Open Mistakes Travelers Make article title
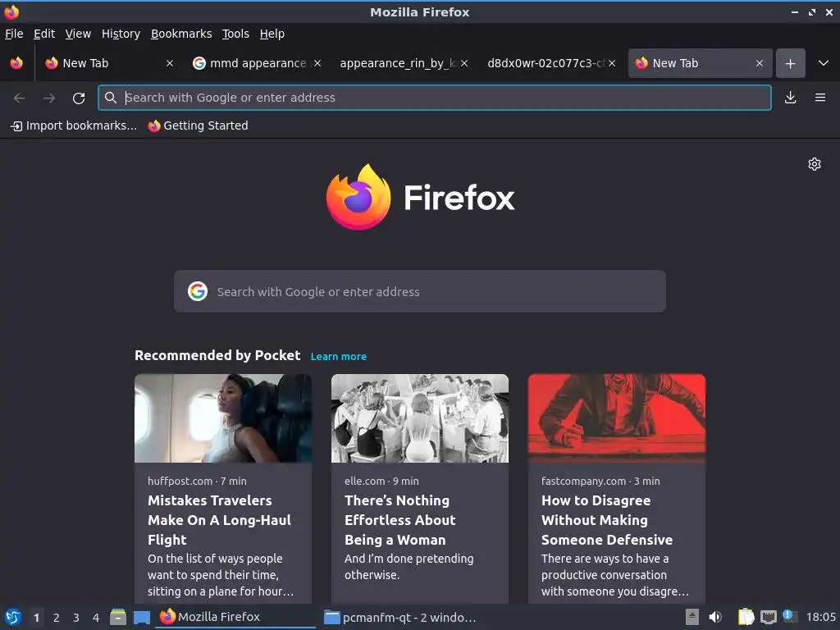Viewport: 840px width, 630px height. [220, 520]
